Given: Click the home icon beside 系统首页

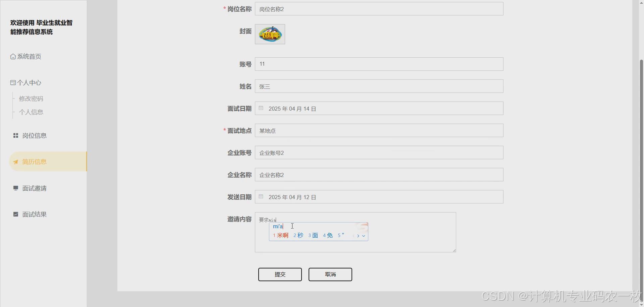Looking at the screenshot, I should (x=13, y=56).
